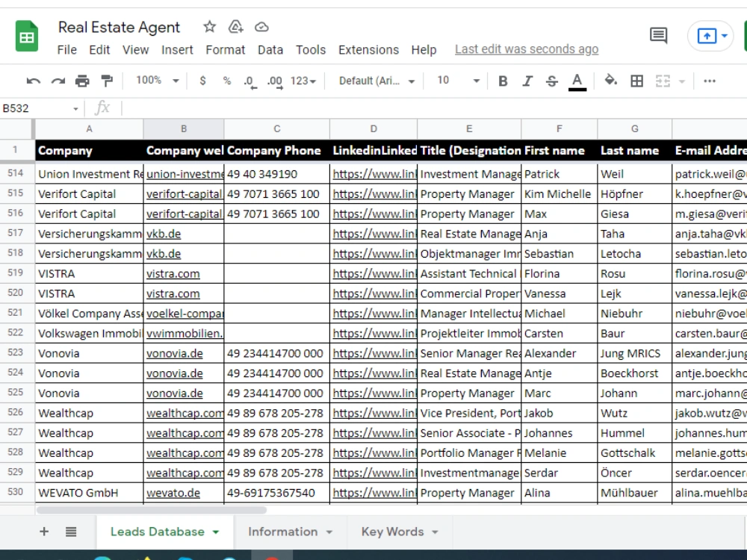
Task: Toggle italic formatting
Action: (528, 80)
